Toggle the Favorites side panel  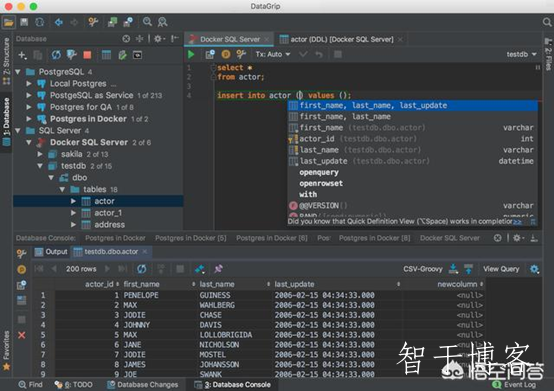[6, 350]
